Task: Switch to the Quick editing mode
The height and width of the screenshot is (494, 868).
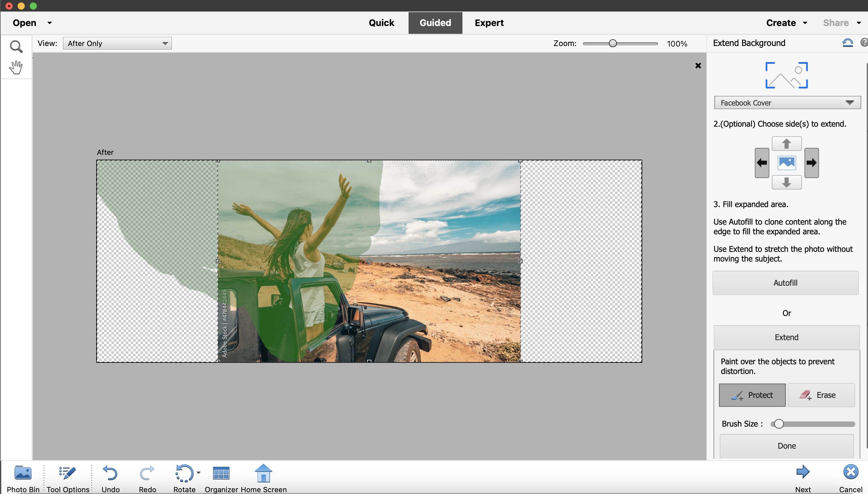Action: click(381, 23)
